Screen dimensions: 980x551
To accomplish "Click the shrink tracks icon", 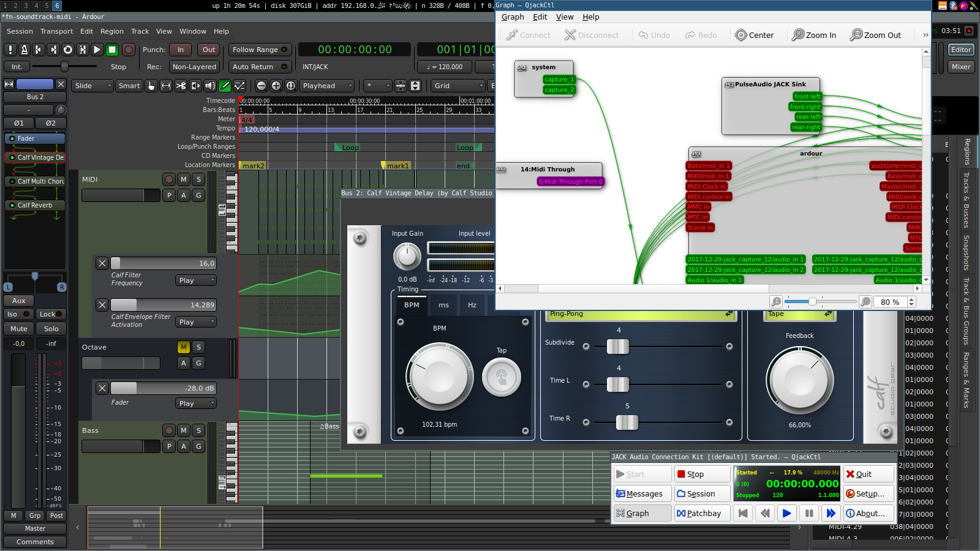I will (x=401, y=86).
